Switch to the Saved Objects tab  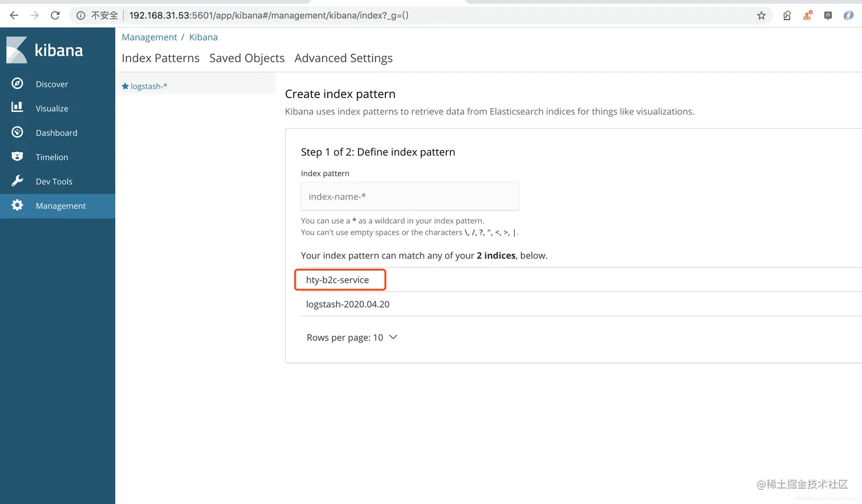pos(247,58)
